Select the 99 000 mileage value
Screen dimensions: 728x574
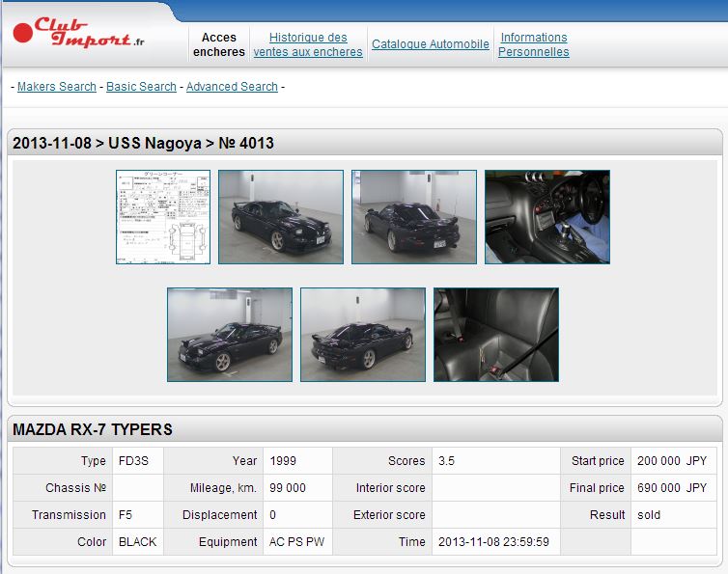click(288, 488)
